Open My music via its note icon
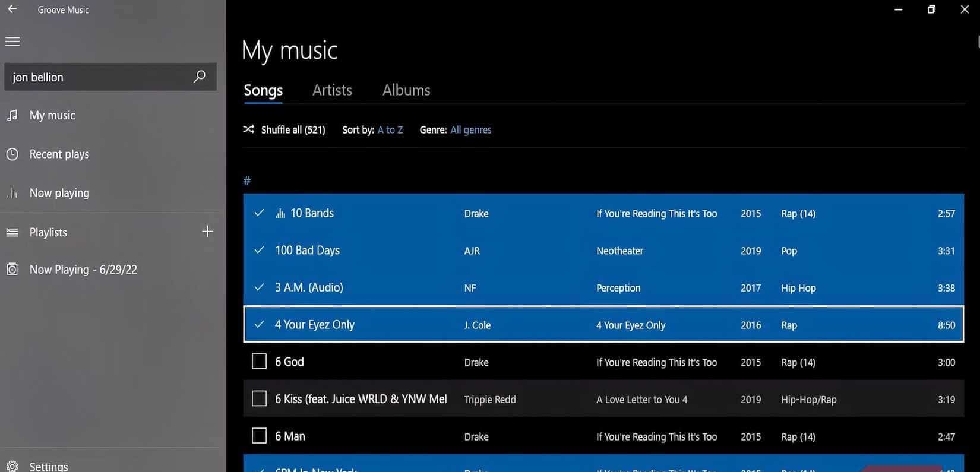The height and width of the screenshot is (472, 980). click(12, 115)
